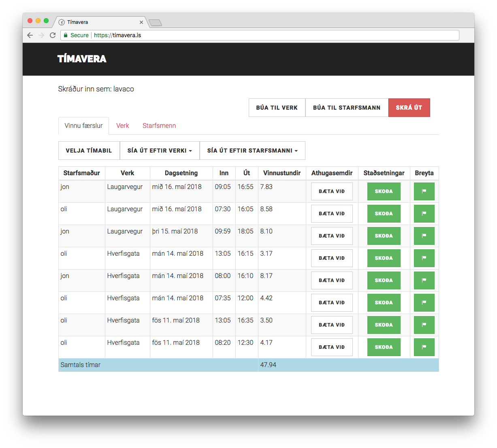Click Bæta við for oli 07:35 row
Viewport: 497px width, 448px height.
pos(332,303)
